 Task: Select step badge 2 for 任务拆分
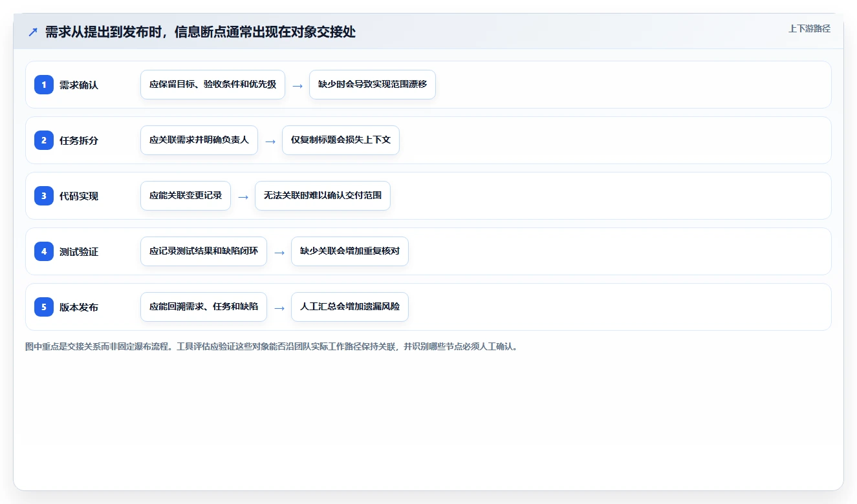tap(44, 140)
